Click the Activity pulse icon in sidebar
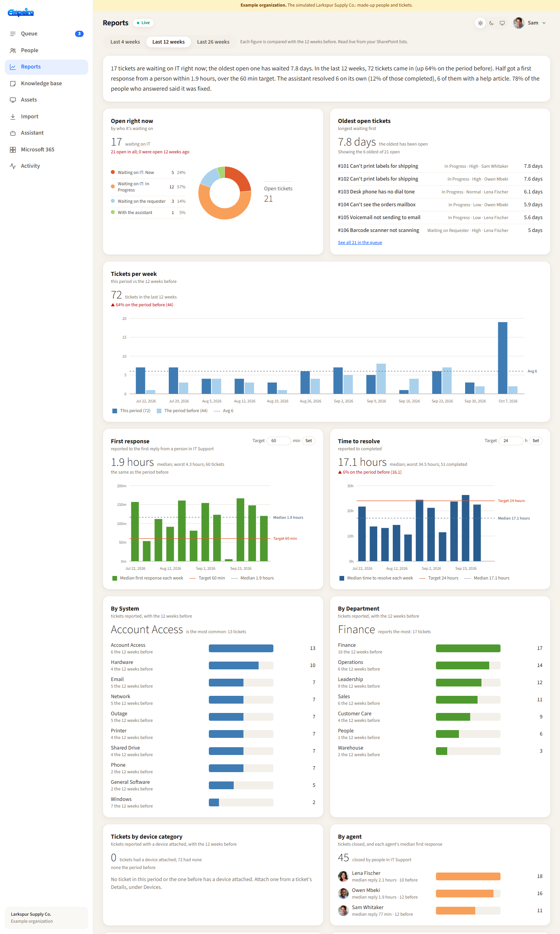This screenshot has width=560, height=934. point(13,166)
